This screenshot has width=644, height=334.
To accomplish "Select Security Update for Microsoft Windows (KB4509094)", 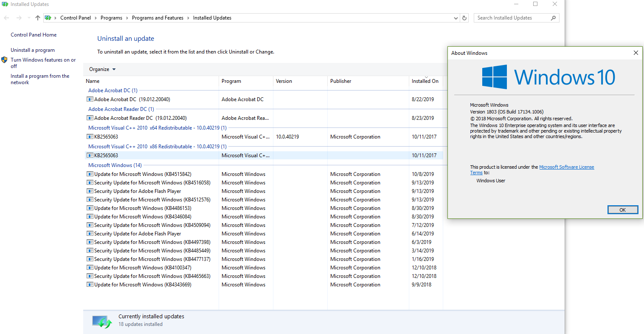I will click(x=152, y=225).
